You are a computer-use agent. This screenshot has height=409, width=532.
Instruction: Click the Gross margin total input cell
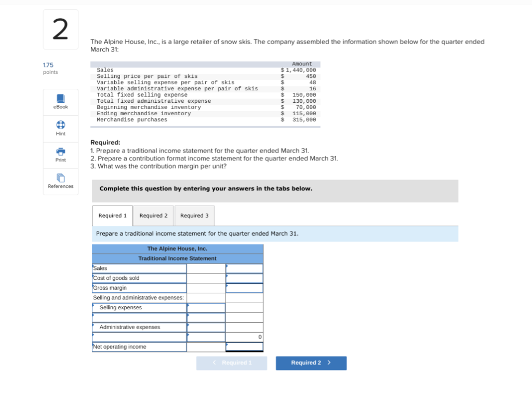tap(244, 288)
